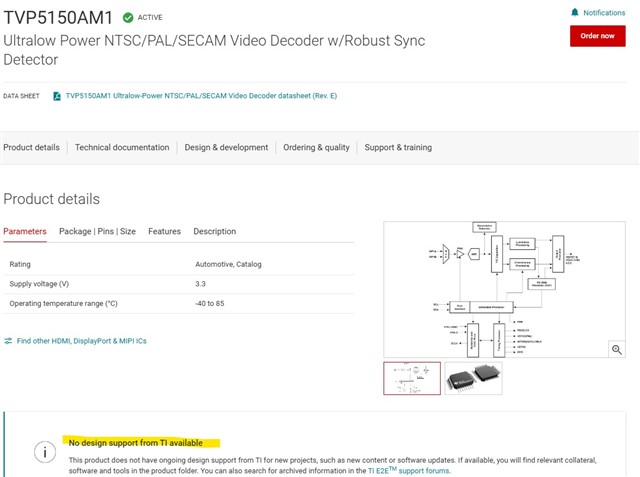This screenshot has width=640, height=477.
Task: Select the Parameters tab
Action: click(25, 231)
